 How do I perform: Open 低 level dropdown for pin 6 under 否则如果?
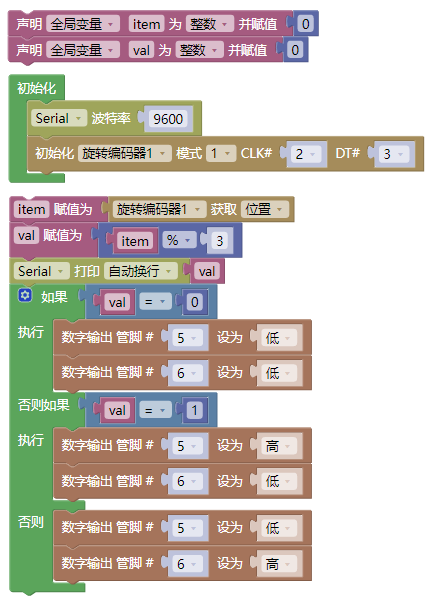[x=279, y=481]
